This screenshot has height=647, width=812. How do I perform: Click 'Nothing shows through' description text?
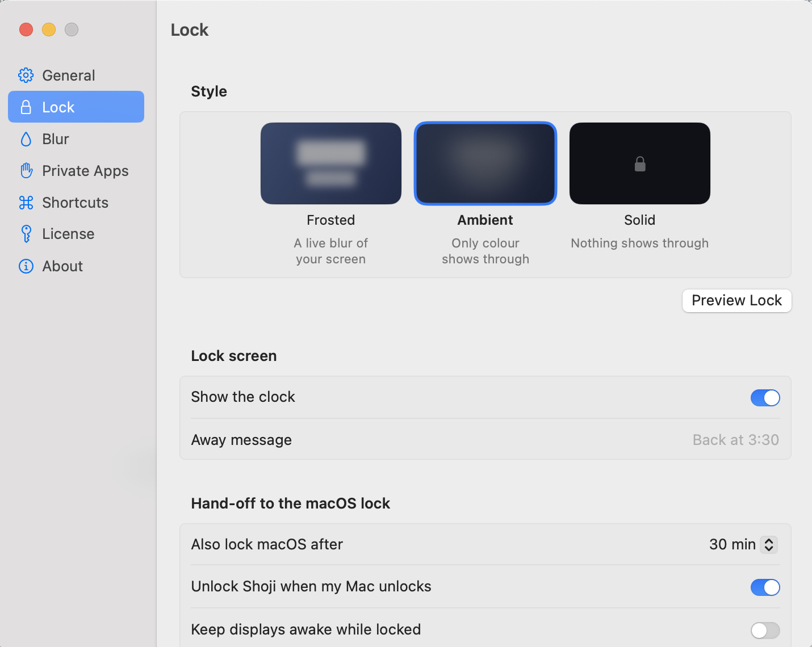640,243
